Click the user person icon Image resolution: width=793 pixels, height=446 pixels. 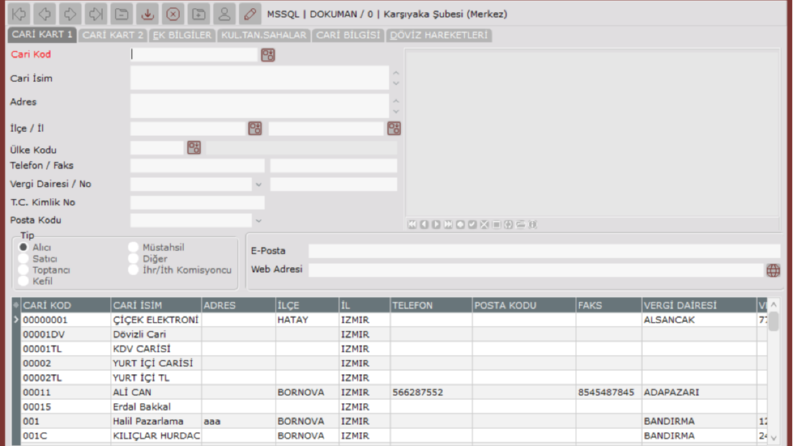224,14
